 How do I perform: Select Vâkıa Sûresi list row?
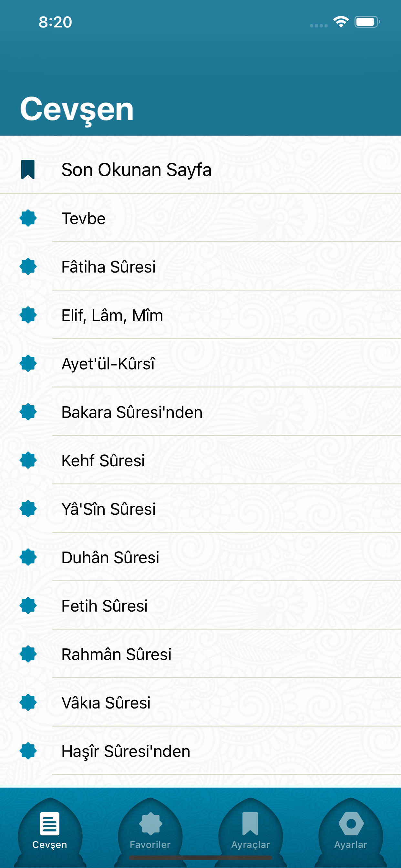click(x=200, y=703)
